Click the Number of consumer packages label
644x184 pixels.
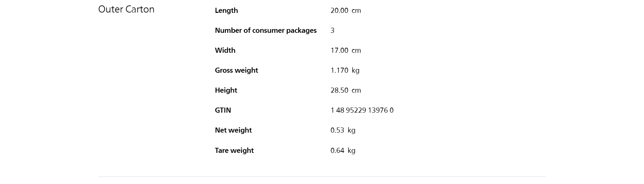[265, 30]
